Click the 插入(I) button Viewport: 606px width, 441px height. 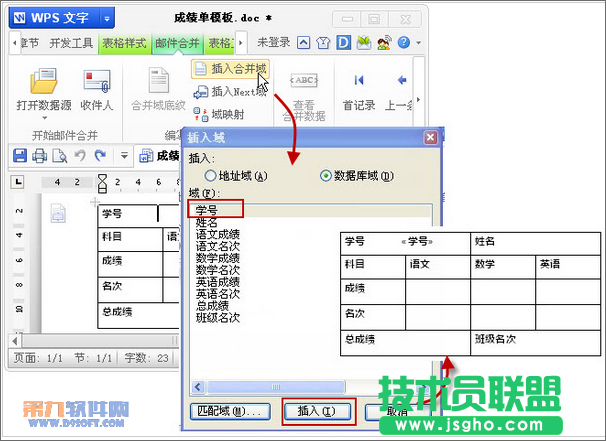pyautogui.click(x=317, y=411)
